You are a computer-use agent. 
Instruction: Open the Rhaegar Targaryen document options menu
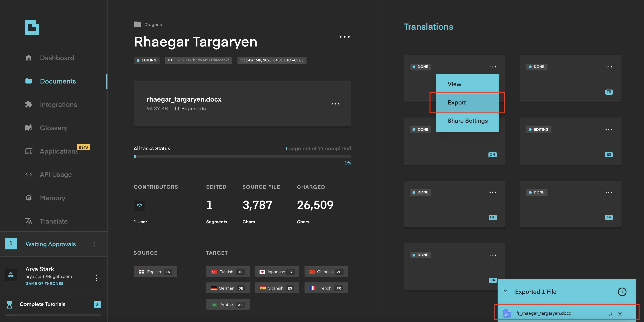pos(345,37)
